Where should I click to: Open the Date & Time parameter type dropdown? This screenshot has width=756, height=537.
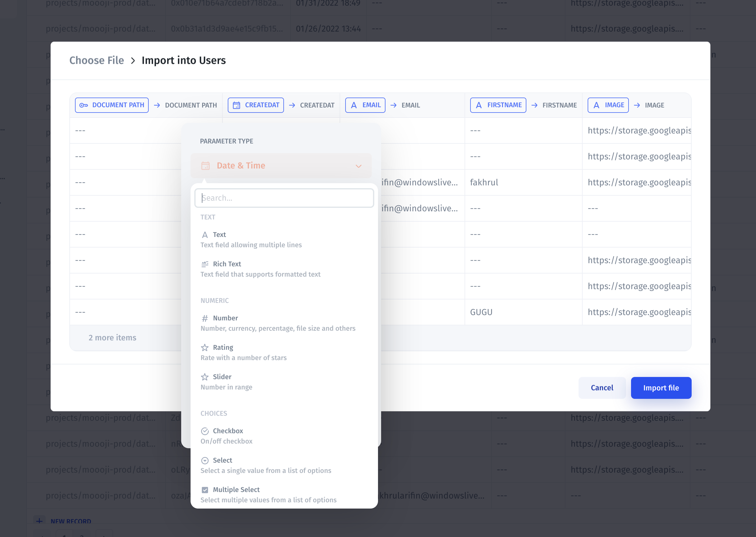[x=281, y=166]
